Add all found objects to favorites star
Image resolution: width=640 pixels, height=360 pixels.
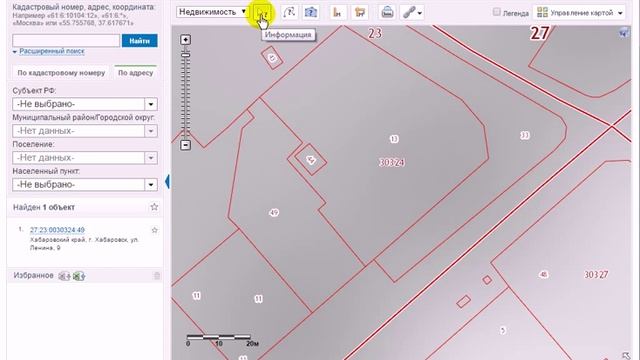point(154,207)
